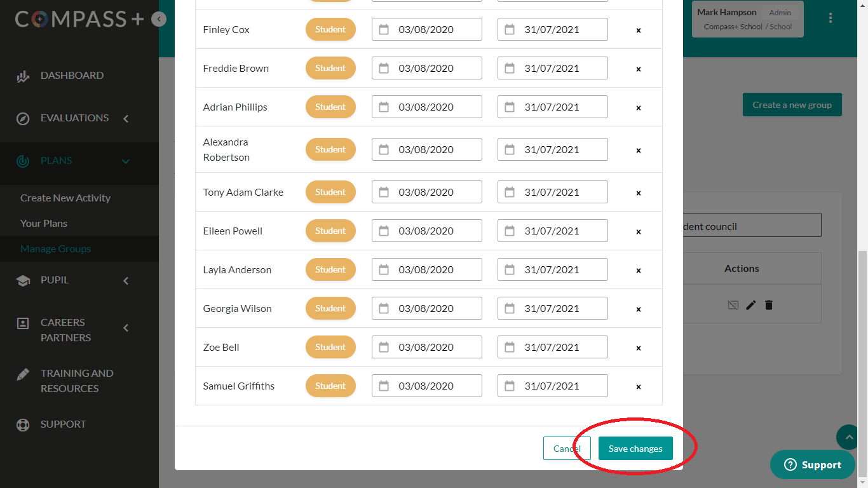This screenshot has width=868, height=488.
Task: Open the floating Support chat button
Action: (812, 464)
